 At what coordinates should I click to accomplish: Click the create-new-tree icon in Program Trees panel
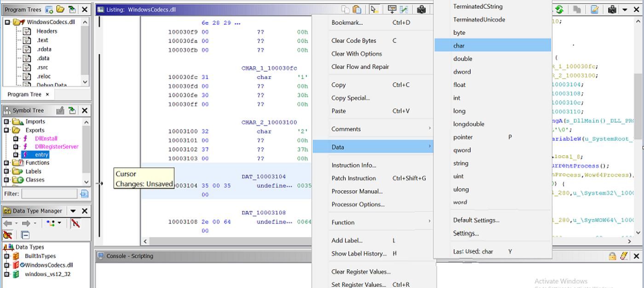click(49, 10)
